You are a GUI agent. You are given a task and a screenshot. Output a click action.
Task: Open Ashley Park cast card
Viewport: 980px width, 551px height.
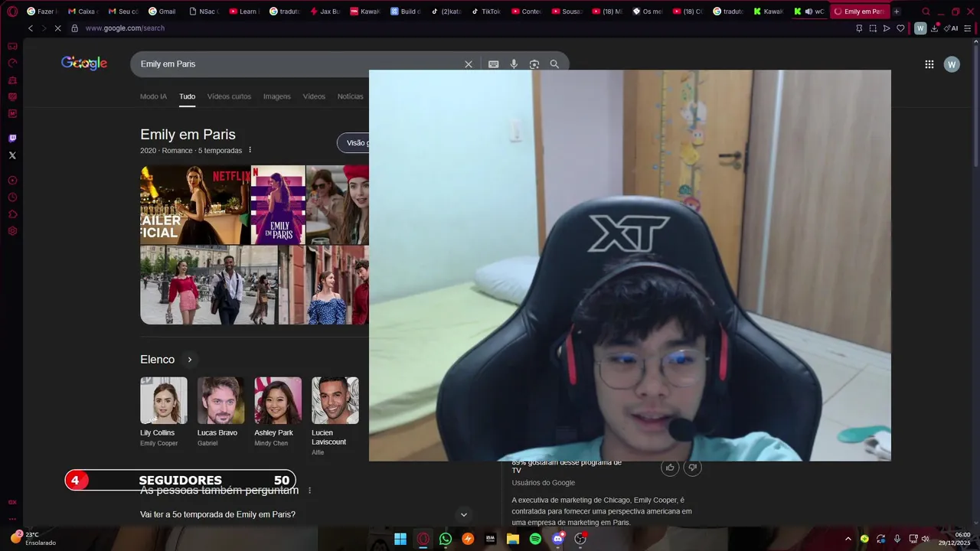[x=278, y=412]
